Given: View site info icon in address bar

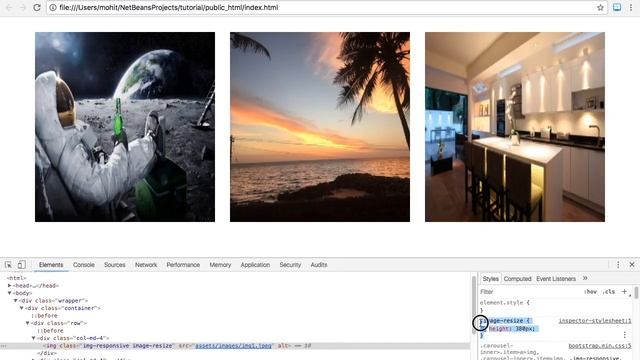Looking at the screenshot, I should pyautogui.click(x=53, y=7).
